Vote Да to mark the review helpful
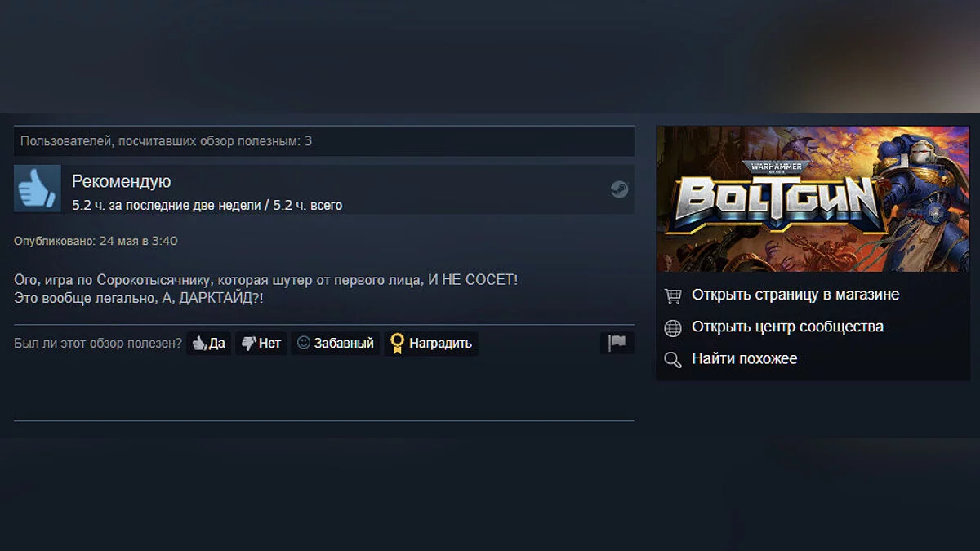The width and height of the screenshot is (980, 551). click(209, 343)
